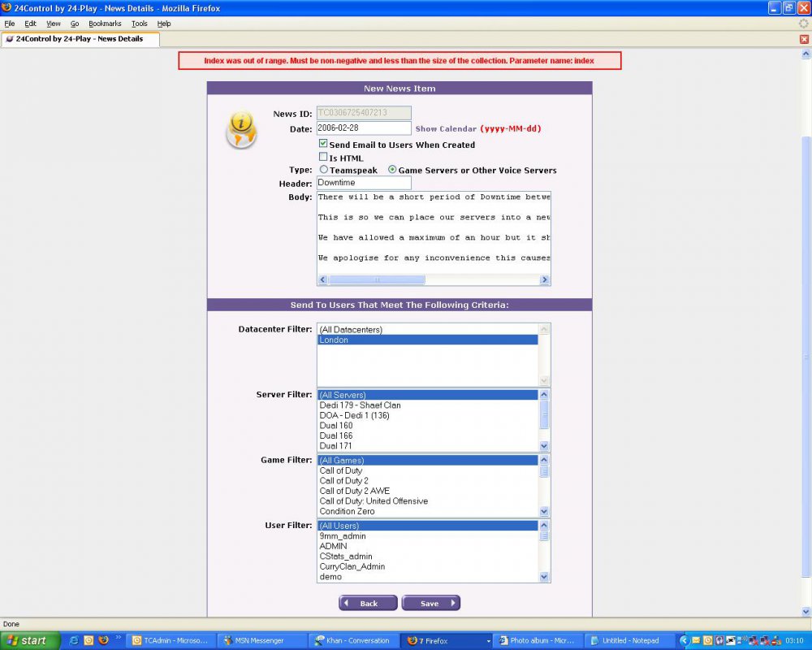
Task: Click the news info globe icon
Action: click(241, 130)
